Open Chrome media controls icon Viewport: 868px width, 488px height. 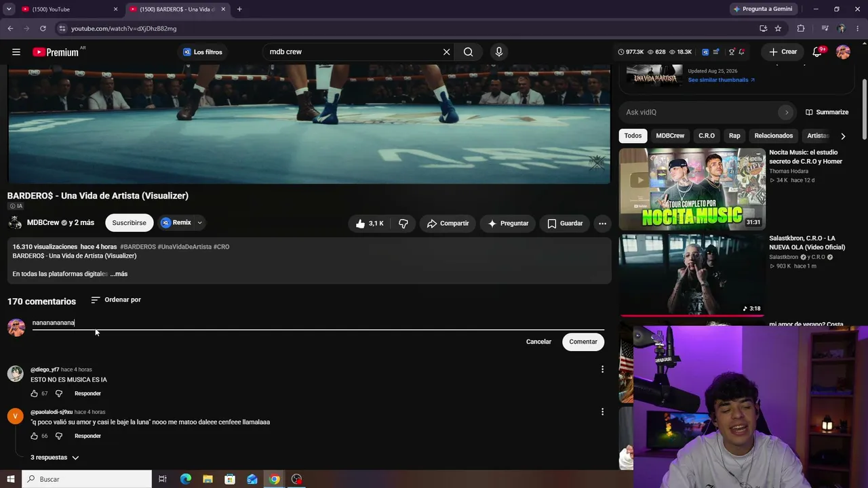coord(825,28)
